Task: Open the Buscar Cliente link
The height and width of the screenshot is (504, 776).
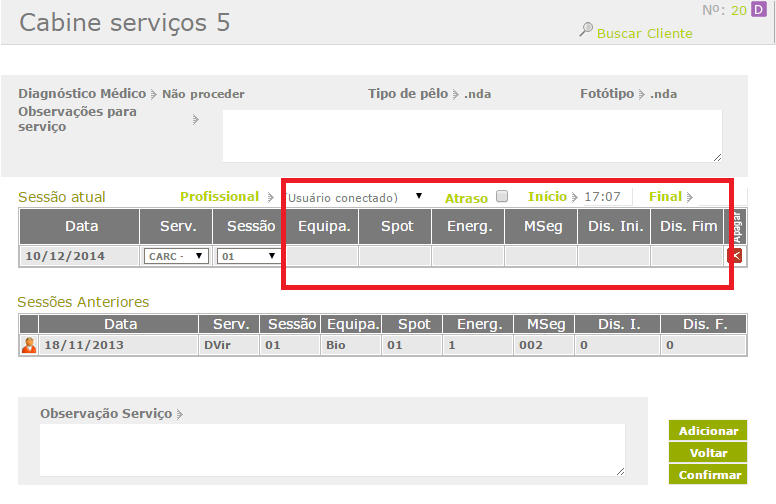Action: click(644, 33)
